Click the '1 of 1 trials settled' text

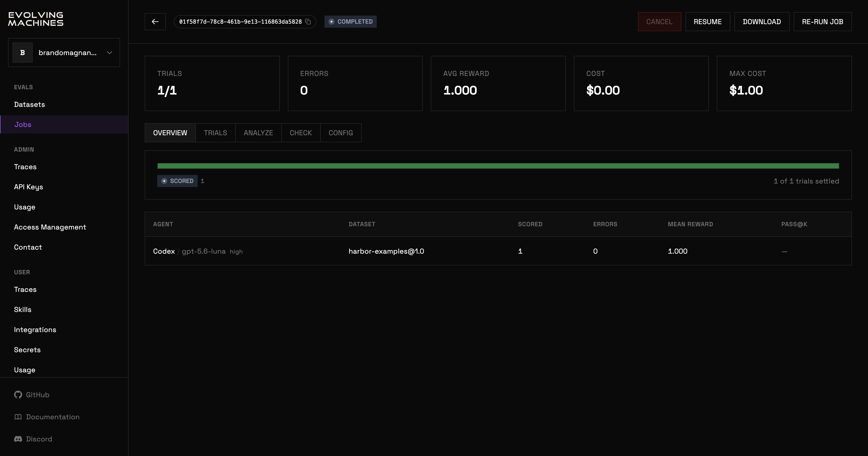pyautogui.click(x=806, y=181)
